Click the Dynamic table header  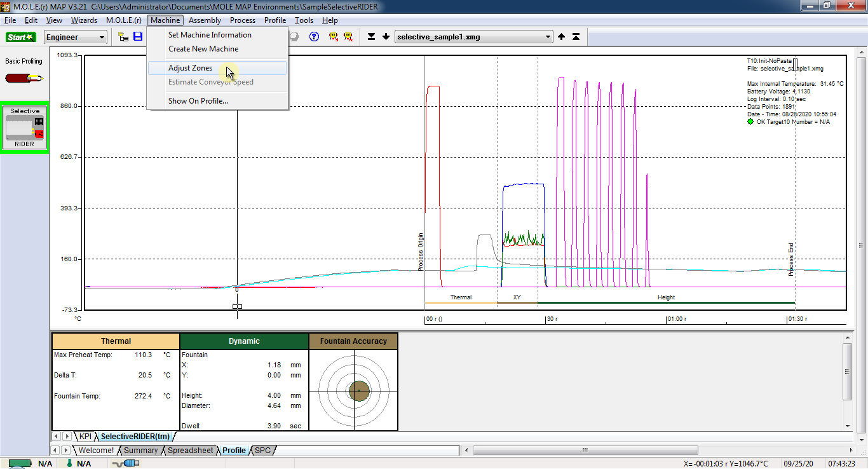tap(244, 341)
